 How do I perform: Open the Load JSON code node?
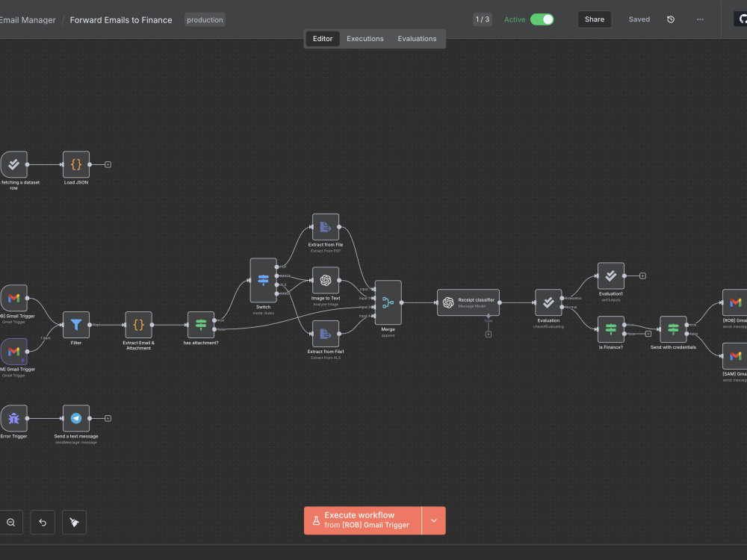pos(75,164)
